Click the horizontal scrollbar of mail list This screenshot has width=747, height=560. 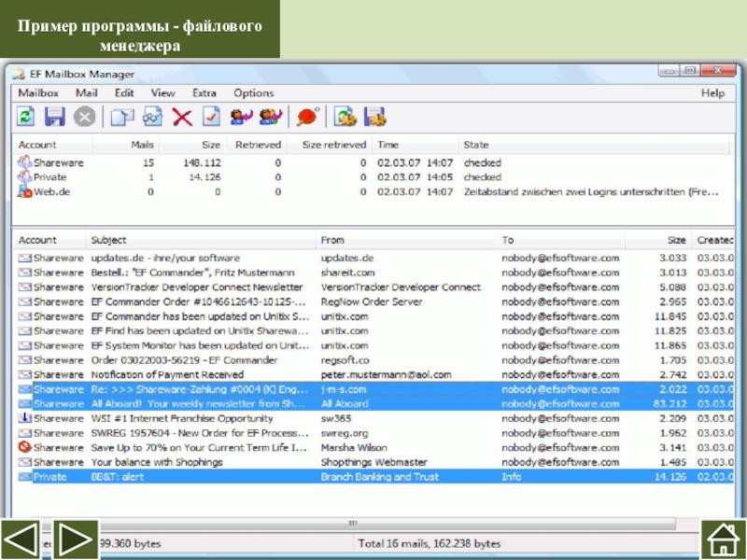[353, 524]
